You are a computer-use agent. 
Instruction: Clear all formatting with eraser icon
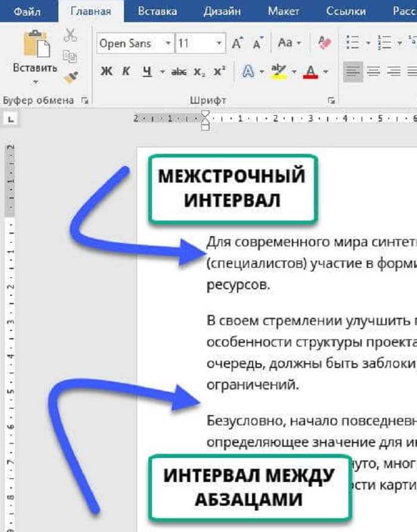click(325, 43)
